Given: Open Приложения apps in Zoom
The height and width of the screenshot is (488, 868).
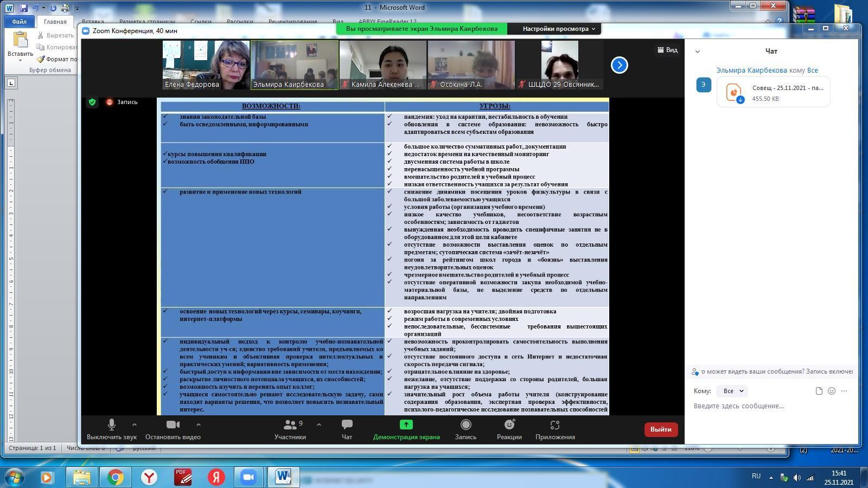Looking at the screenshot, I should [555, 429].
